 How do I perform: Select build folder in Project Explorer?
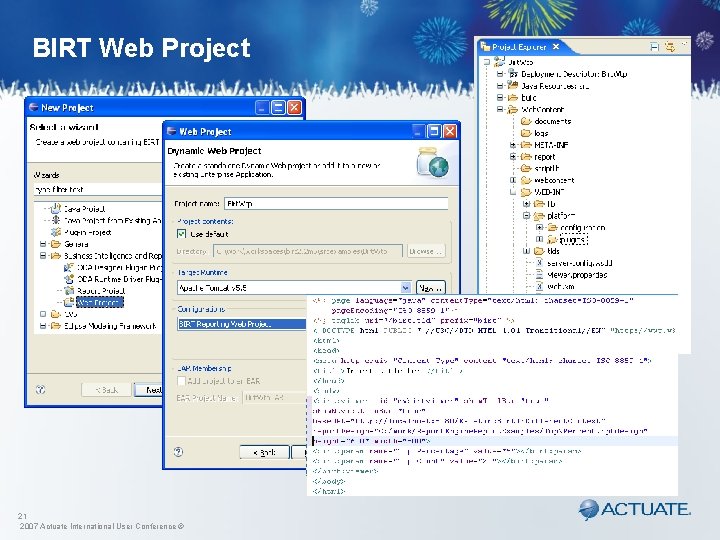[529, 97]
